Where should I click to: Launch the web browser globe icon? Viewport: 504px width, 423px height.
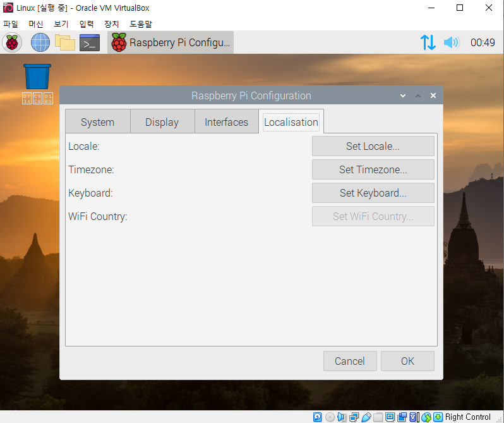[x=40, y=42]
